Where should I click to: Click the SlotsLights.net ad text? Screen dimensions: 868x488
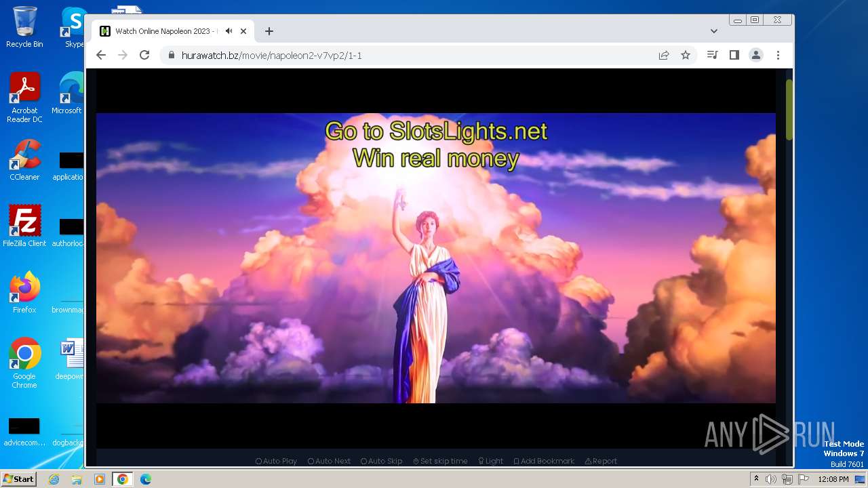436,144
